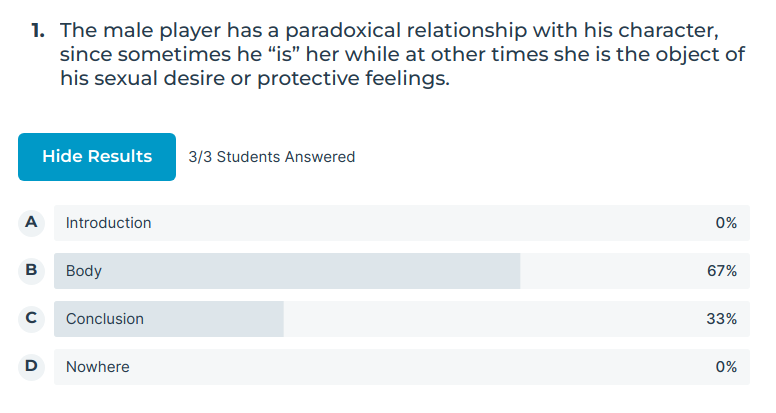Click the unfilled part of Conclusion bar
This screenshot has width=776, height=413.
517,319
